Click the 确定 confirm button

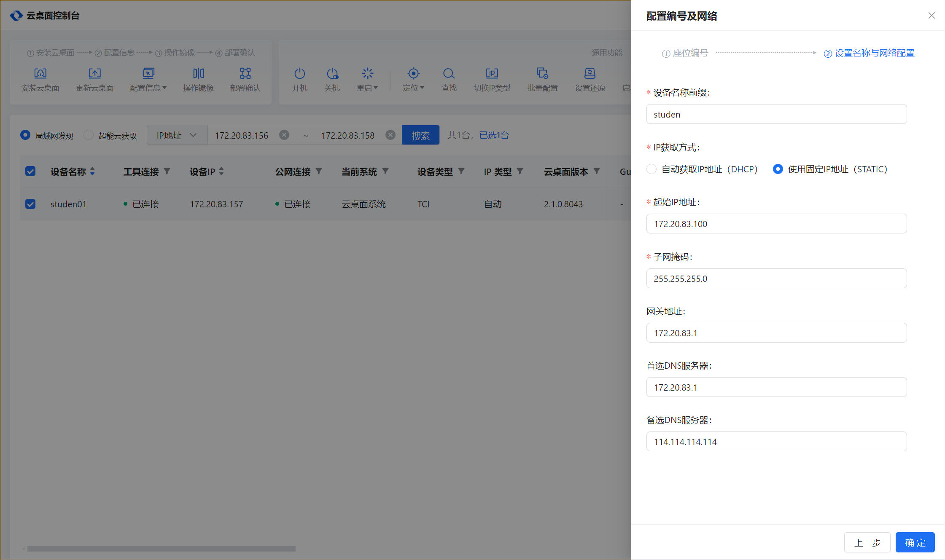(915, 542)
